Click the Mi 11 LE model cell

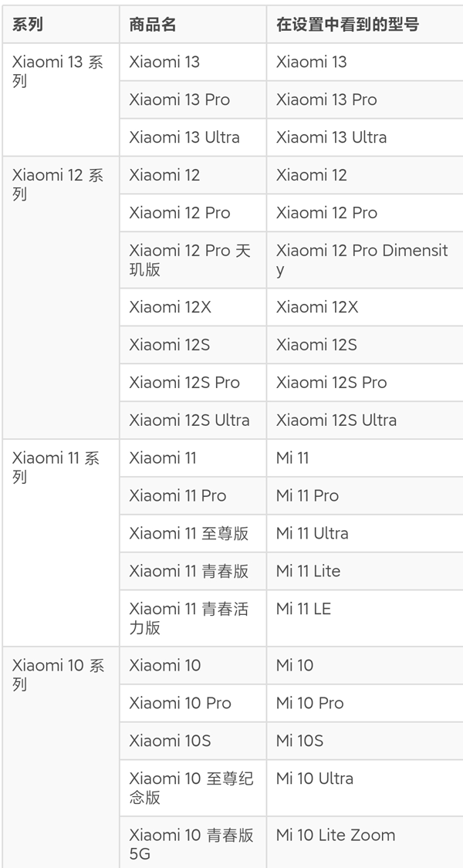(x=303, y=609)
